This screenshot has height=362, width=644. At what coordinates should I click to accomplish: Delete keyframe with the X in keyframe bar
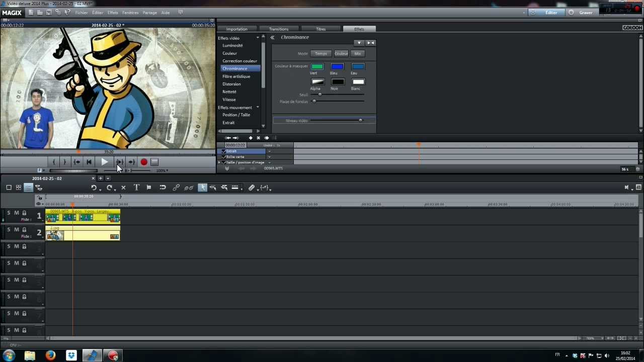tap(259, 138)
